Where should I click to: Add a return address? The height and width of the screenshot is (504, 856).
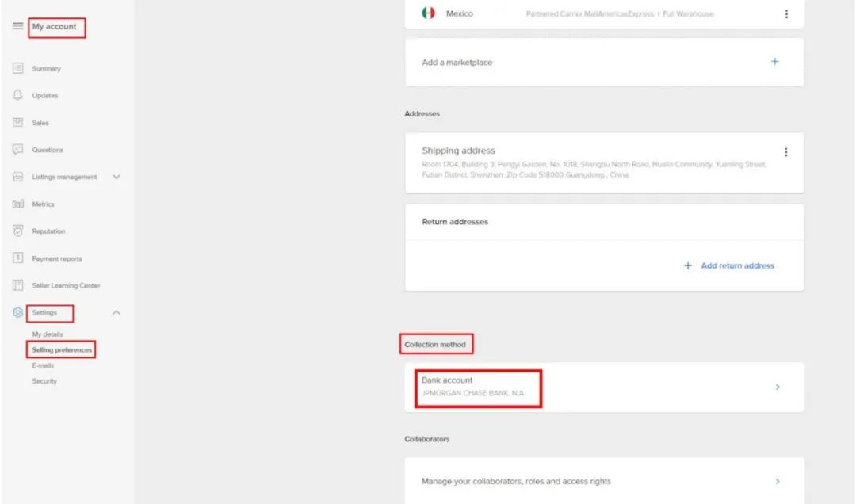click(x=728, y=265)
